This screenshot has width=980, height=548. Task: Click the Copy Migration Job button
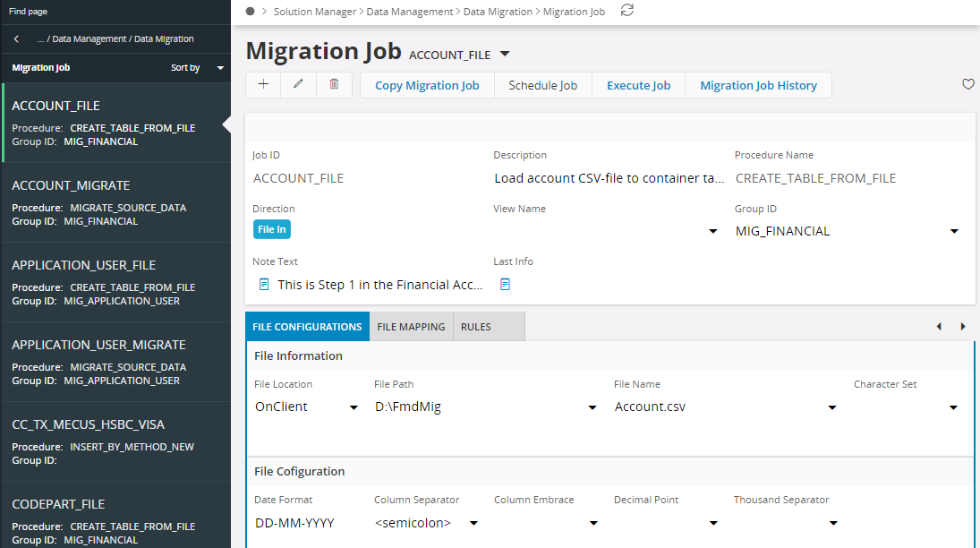coord(427,85)
